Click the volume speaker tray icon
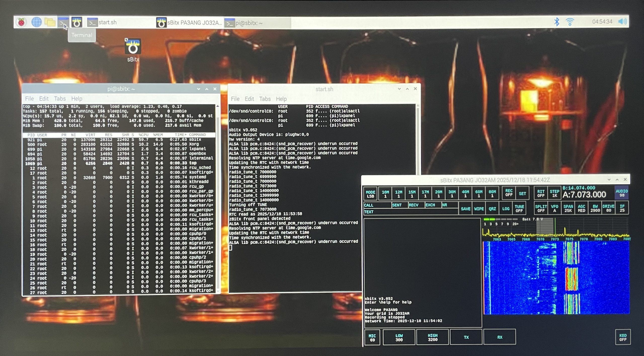This screenshot has height=356, width=644. (623, 22)
